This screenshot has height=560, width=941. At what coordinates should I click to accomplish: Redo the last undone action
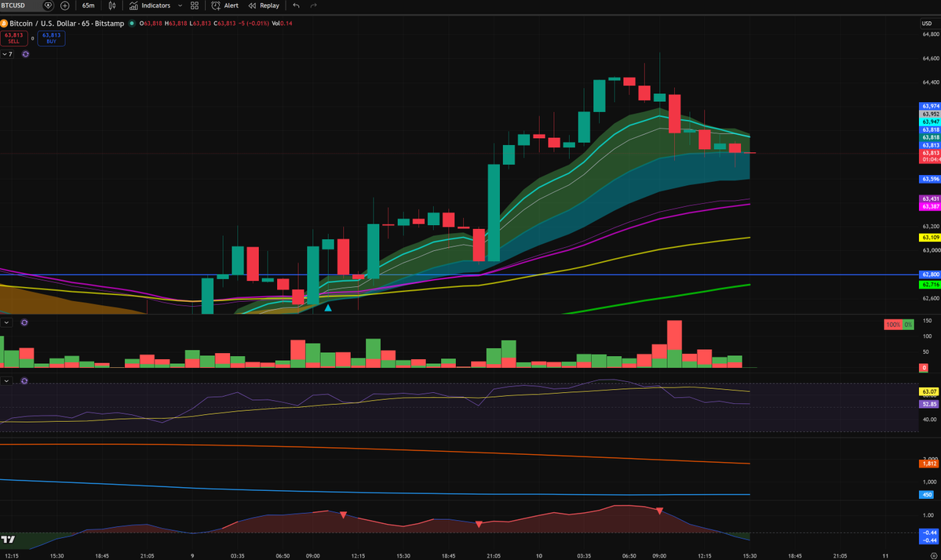pos(313,5)
